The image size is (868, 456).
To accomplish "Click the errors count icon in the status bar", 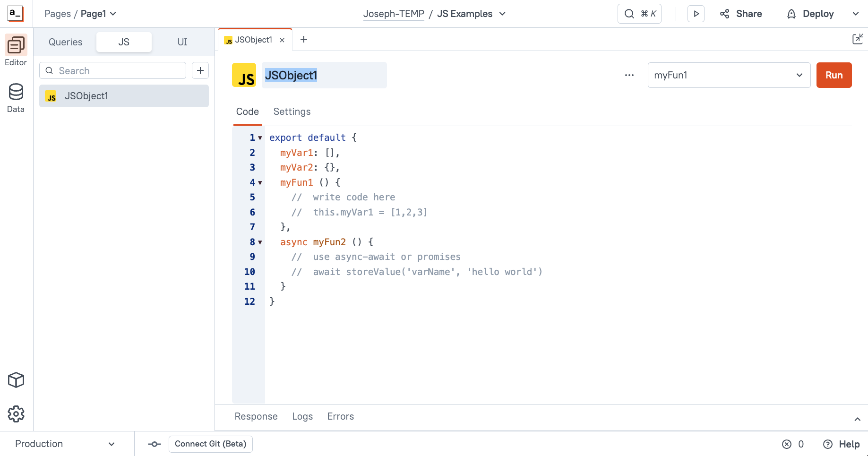I will [786, 444].
